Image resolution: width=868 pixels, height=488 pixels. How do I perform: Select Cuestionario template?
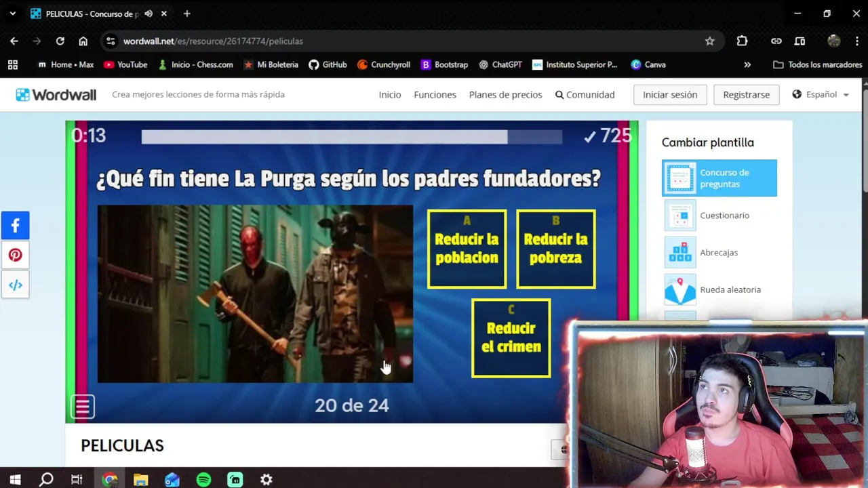(x=719, y=216)
